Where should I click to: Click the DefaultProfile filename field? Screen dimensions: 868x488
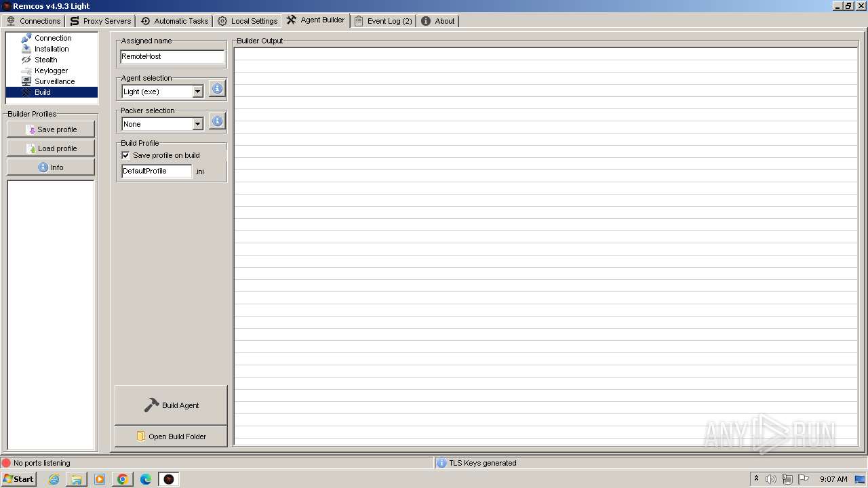pos(157,171)
